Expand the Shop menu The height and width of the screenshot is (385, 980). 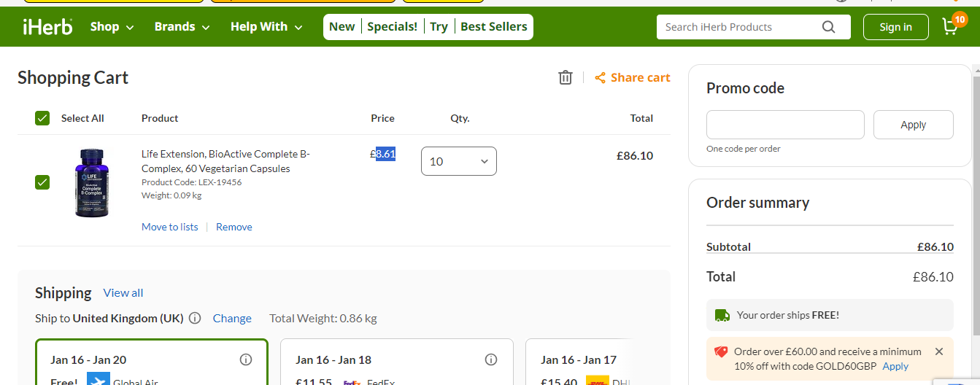112,27
